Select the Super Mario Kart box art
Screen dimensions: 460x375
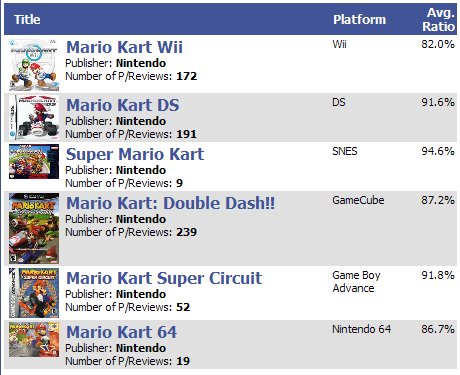pyautogui.click(x=34, y=162)
